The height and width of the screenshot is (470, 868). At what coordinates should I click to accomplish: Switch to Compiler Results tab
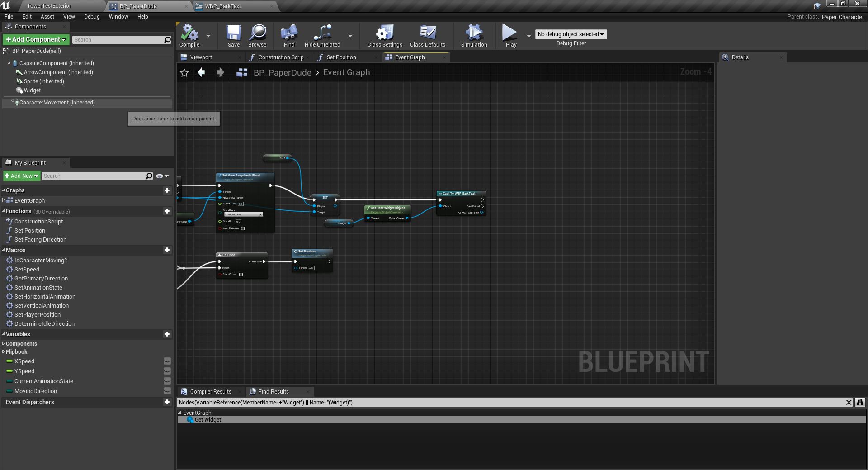pos(211,392)
